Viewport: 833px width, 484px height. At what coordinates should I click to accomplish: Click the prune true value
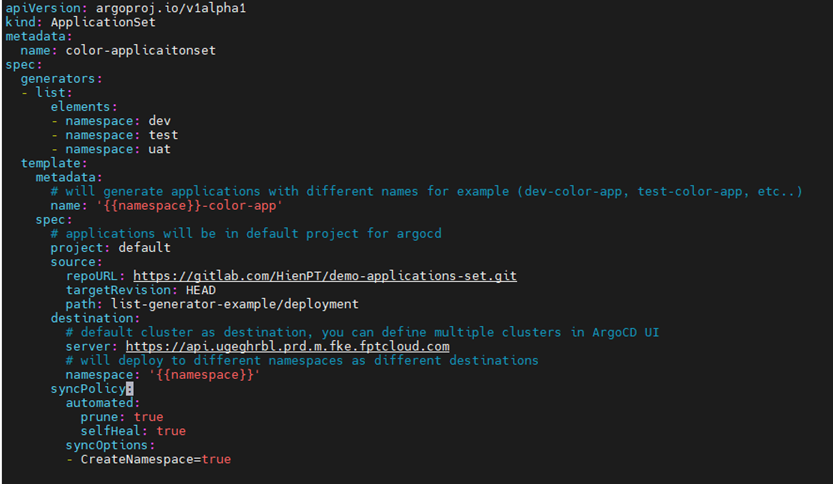tap(148, 417)
